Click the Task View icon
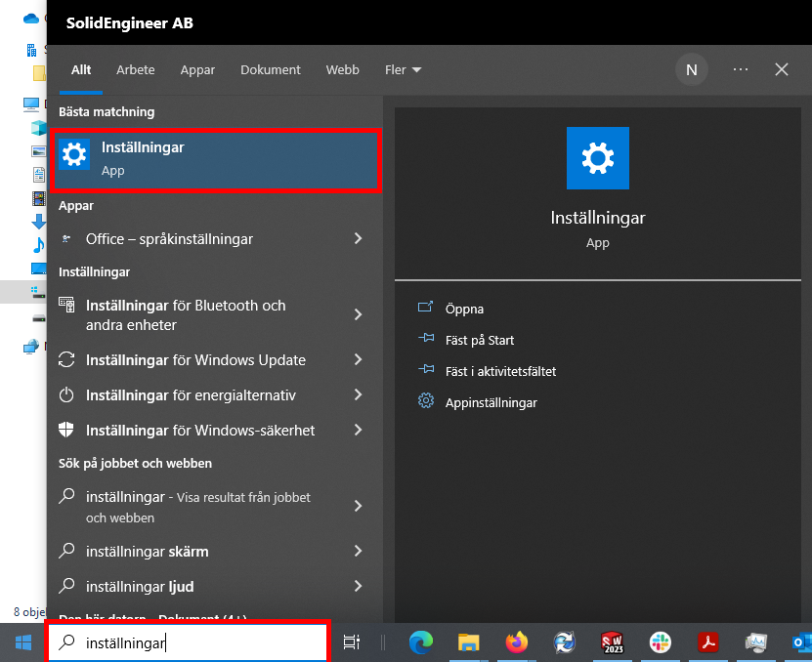This screenshot has width=812, height=662. click(351, 641)
